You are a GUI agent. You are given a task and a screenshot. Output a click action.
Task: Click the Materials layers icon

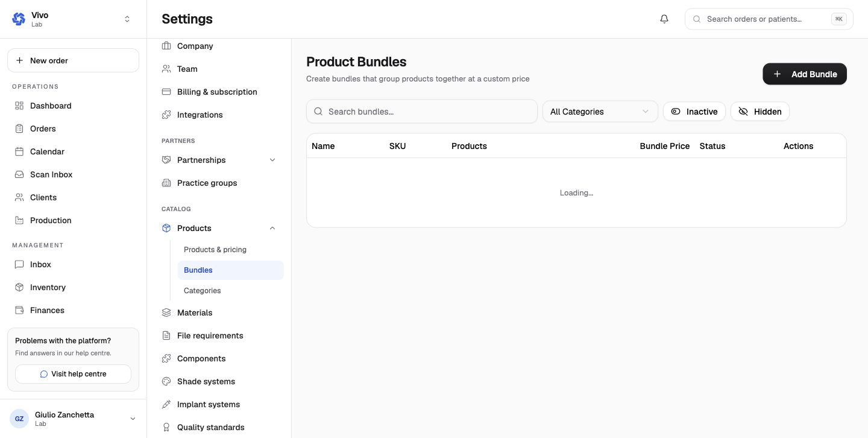(166, 313)
